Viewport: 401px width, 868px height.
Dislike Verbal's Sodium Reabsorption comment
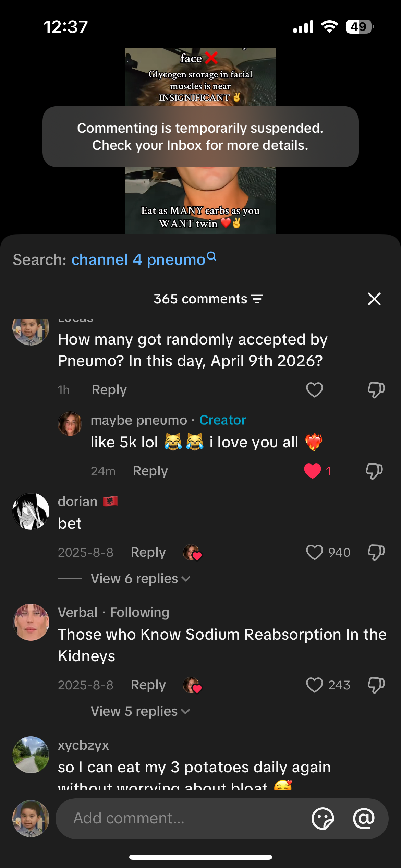click(376, 685)
